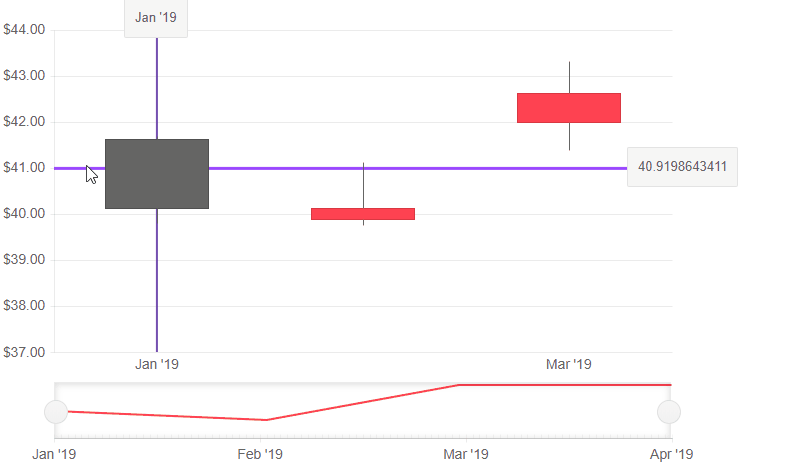Click the $37.00 value axis label
Image resolution: width=787 pixels, height=476 pixels.
click(24, 352)
